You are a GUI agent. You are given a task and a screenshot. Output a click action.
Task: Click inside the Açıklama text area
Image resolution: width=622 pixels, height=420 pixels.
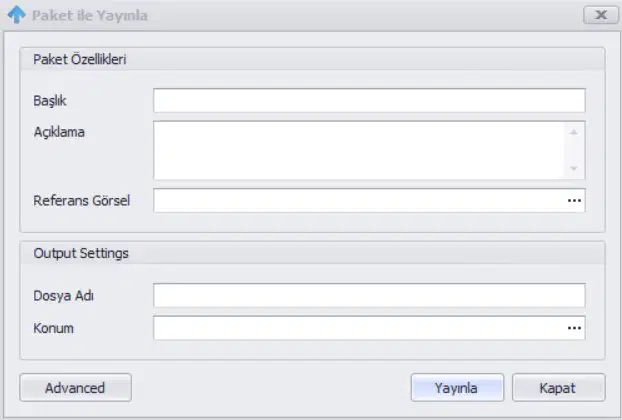(359, 150)
